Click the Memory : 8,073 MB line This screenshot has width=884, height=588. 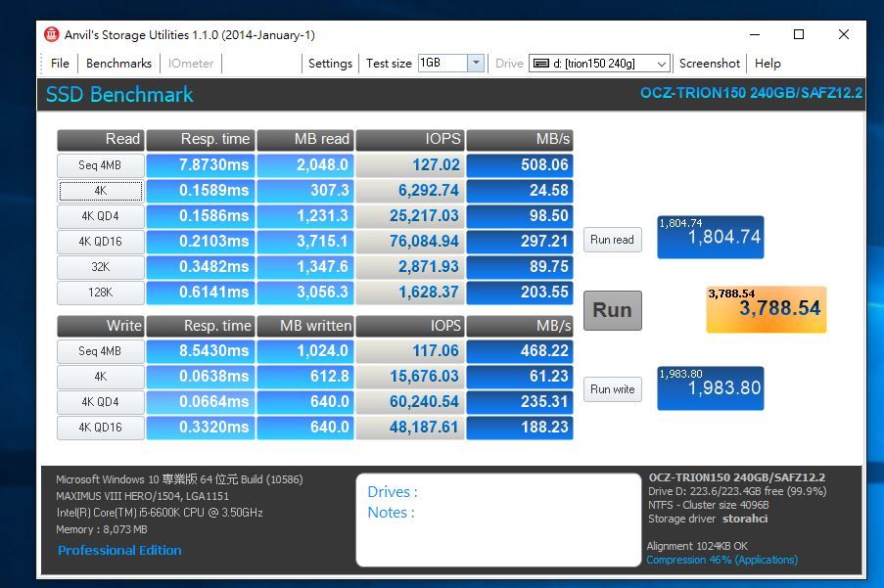(102, 529)
